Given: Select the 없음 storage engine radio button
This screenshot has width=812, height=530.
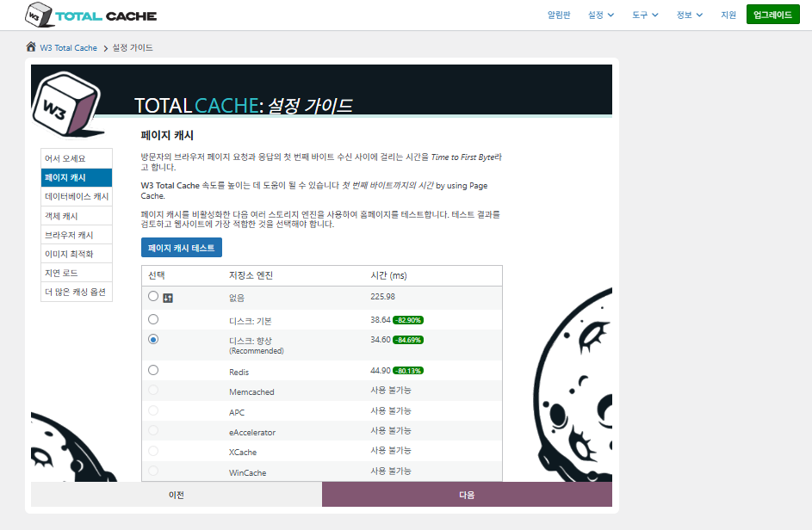Looking at the screenshot, I should tap(153, 295).
